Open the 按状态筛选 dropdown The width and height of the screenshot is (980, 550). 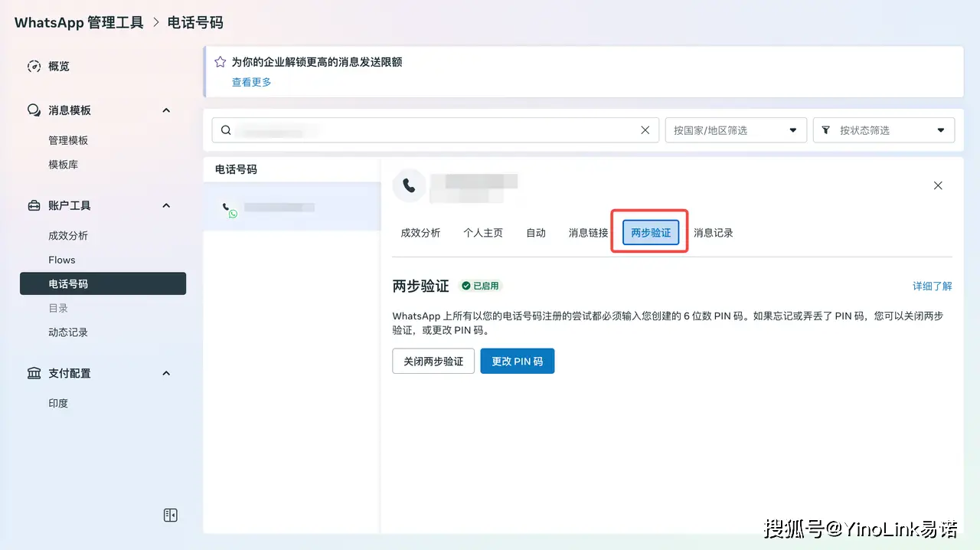(884, 130)
